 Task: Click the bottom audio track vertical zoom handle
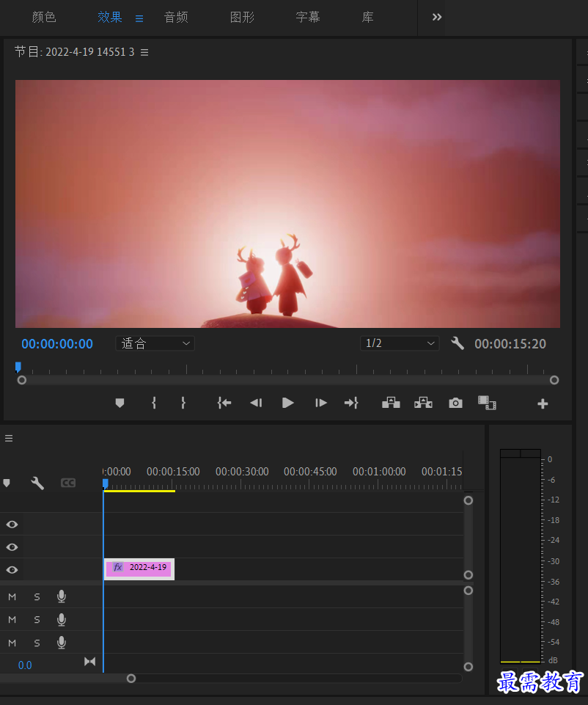point(468,667)
